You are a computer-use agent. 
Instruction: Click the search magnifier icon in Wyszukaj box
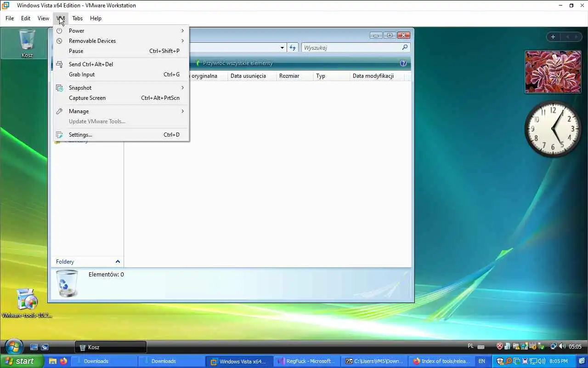tap(405, 47)
